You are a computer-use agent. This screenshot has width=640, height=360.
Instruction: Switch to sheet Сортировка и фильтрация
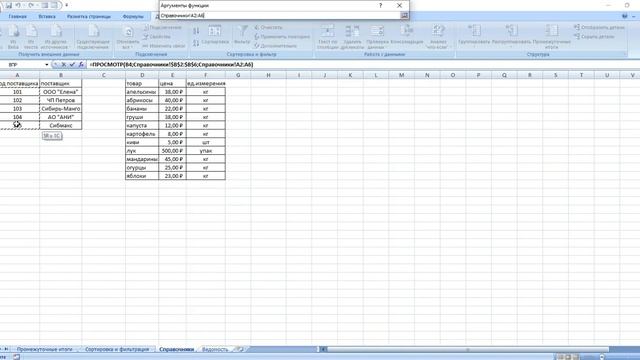click(117, 349)
